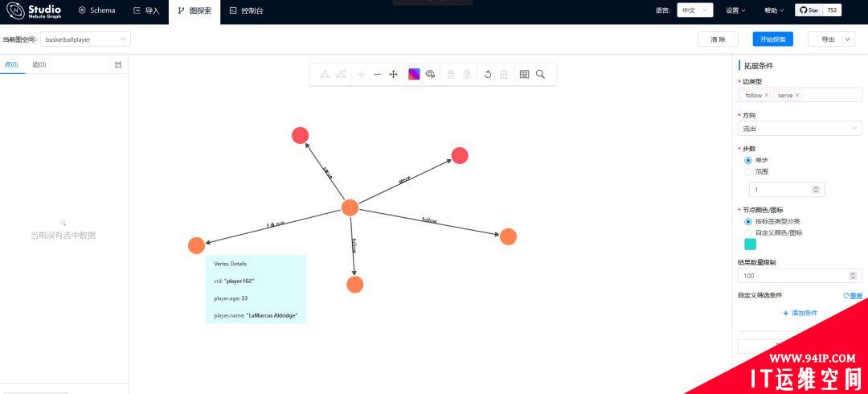Click inside the 边类型 edge type field
Viewport: 868px width, 394px height.
click(x=800, y=95)
